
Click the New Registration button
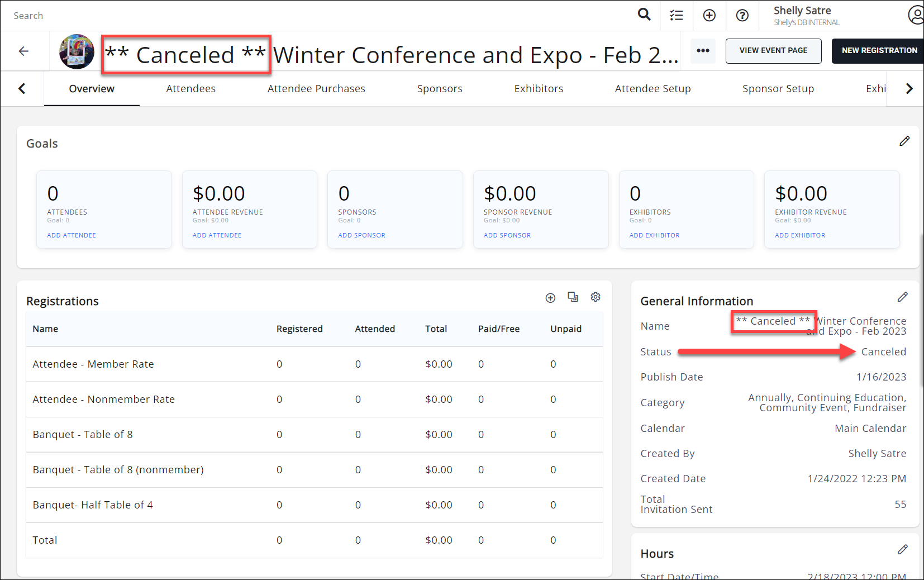(x=879, y=51)
